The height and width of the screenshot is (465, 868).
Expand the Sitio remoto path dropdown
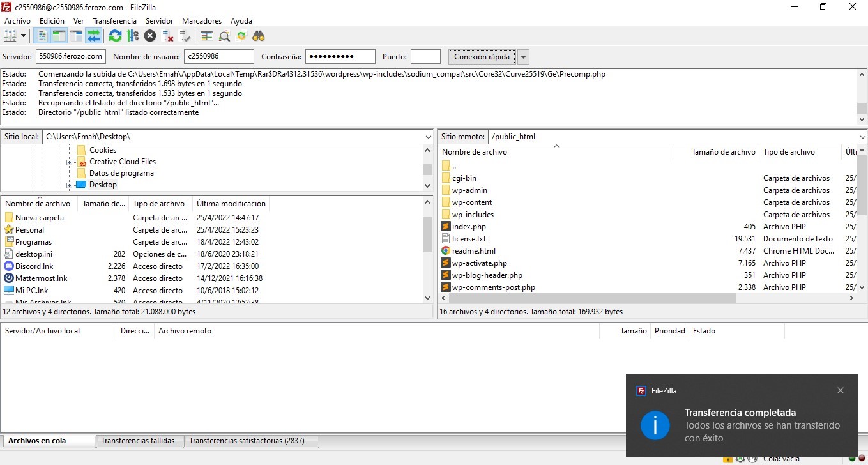[862, 137]
